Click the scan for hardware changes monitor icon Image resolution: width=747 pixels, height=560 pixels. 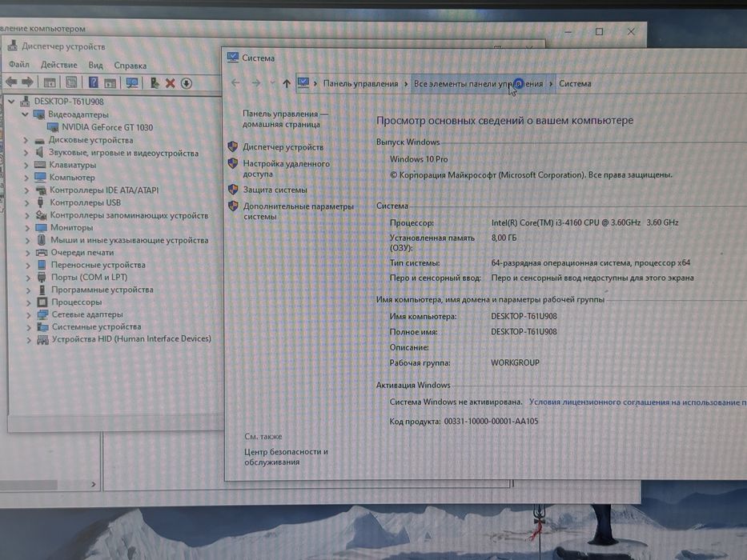132,83
